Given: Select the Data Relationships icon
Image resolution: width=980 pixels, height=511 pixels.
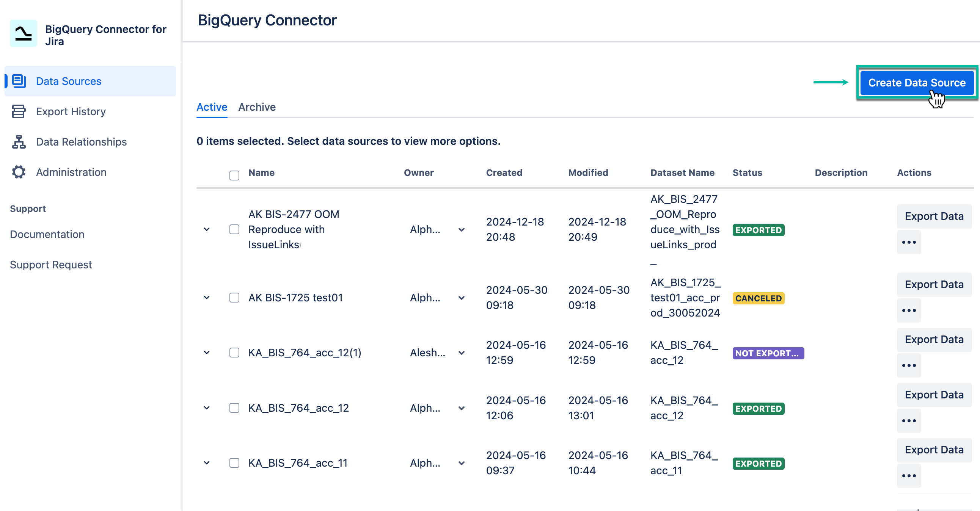Looking at the screenshot, I should pyautogui.click(x=18, y=141).
